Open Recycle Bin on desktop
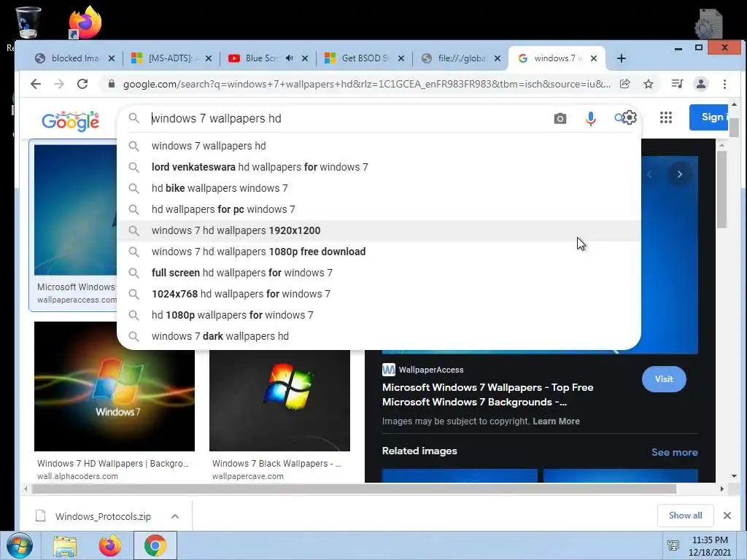 28,22
